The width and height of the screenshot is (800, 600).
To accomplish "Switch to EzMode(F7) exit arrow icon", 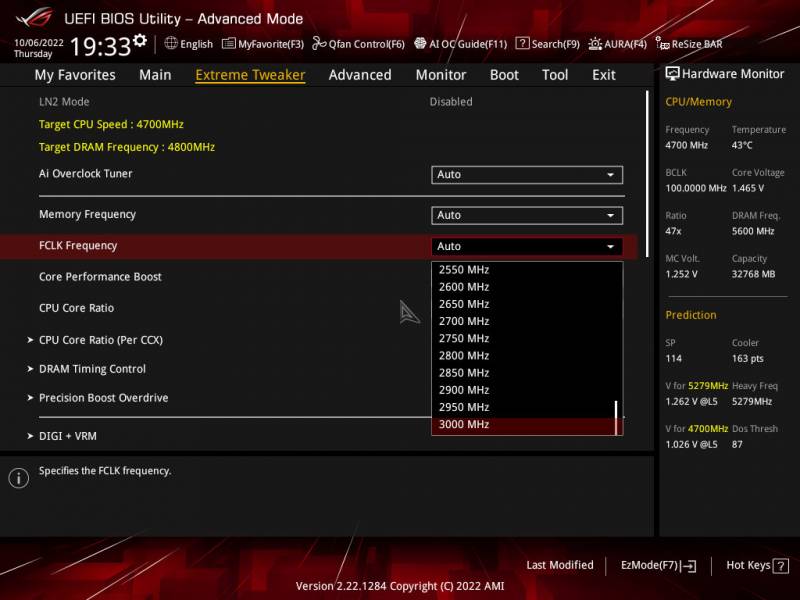I will (x=688, y=565).
